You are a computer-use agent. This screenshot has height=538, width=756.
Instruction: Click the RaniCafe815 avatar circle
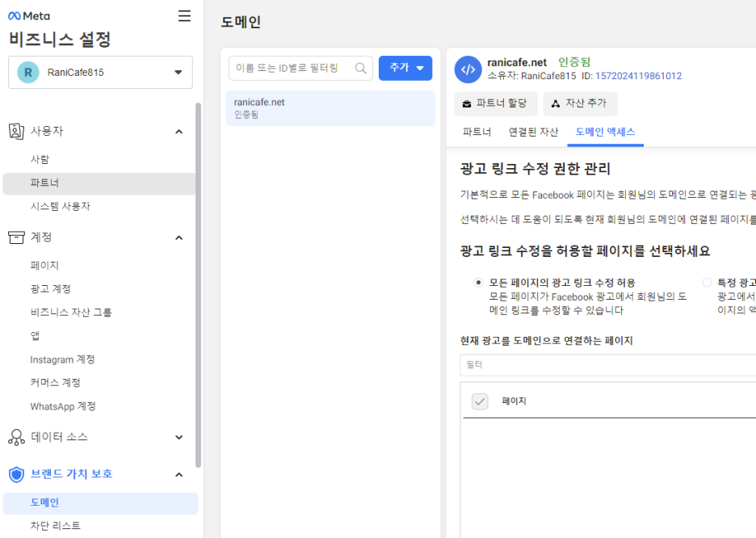[x=28, y=73]
